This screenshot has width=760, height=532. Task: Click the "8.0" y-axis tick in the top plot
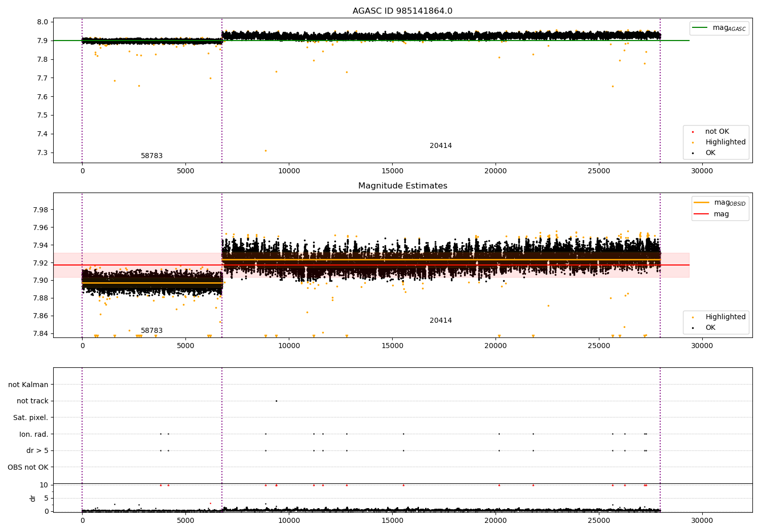click(x=43, y=22)
